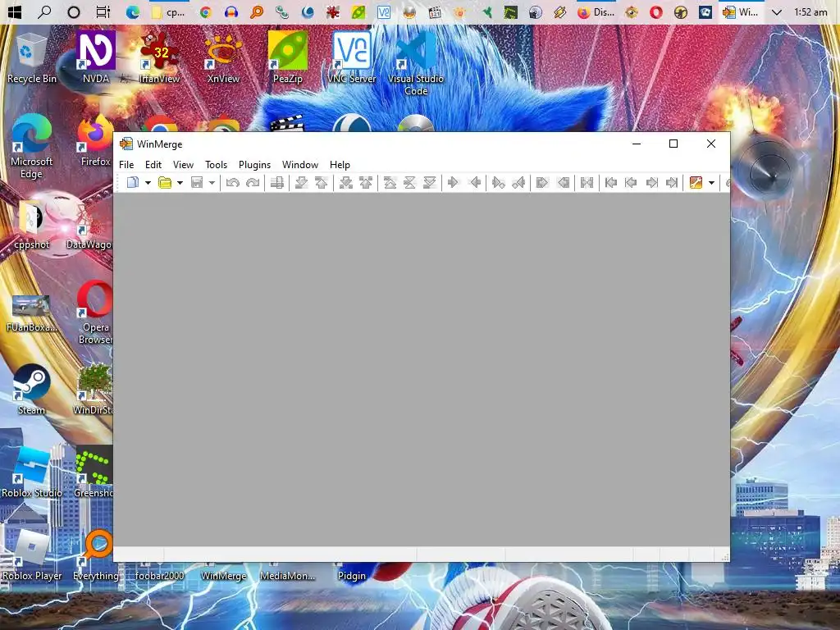Expand the dropdown arrow beside the Options icon
The image size is (840, 630).
point(711,183)
